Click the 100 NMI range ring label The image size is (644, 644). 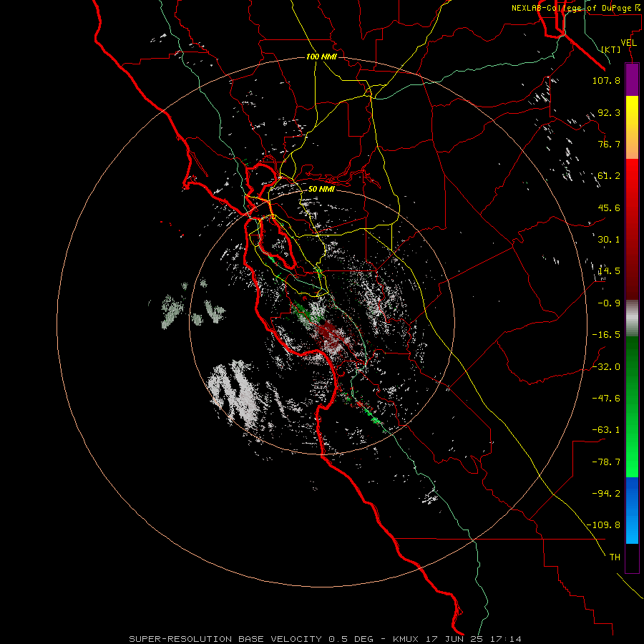click(321, 57)
